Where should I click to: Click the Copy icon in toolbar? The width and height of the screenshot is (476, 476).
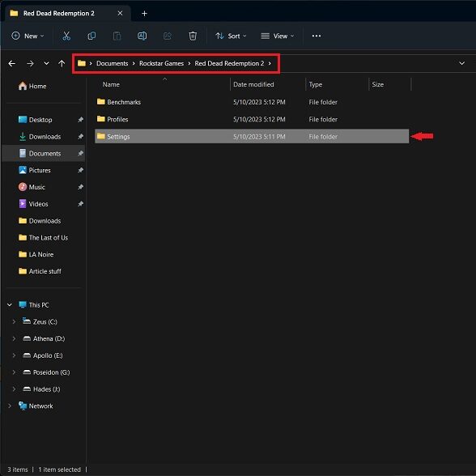[91, 36]
